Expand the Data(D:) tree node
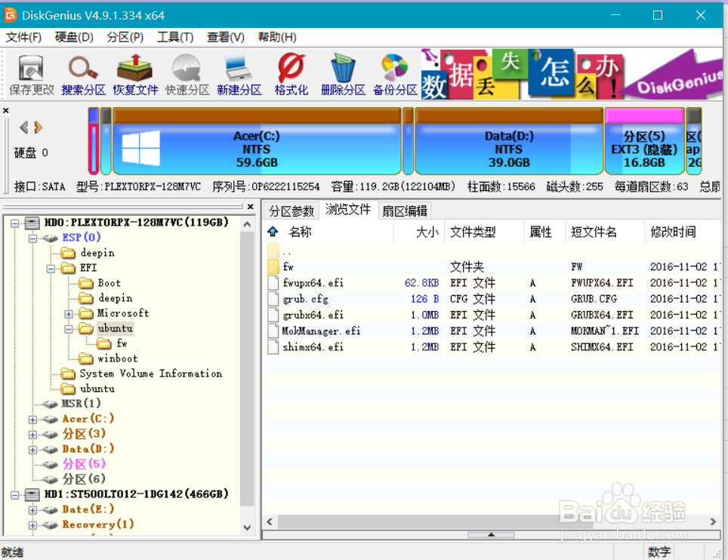This screenshot has width=728, height=560. point(32,450)
